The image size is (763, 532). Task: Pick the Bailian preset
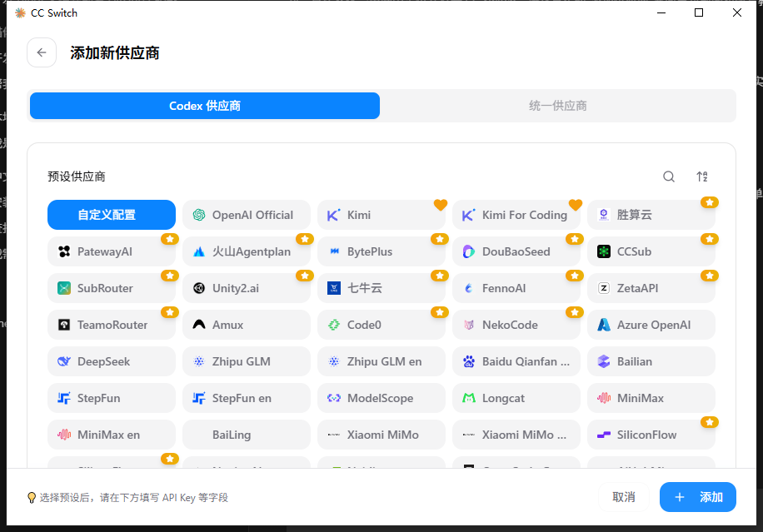[x=651, y=361]
